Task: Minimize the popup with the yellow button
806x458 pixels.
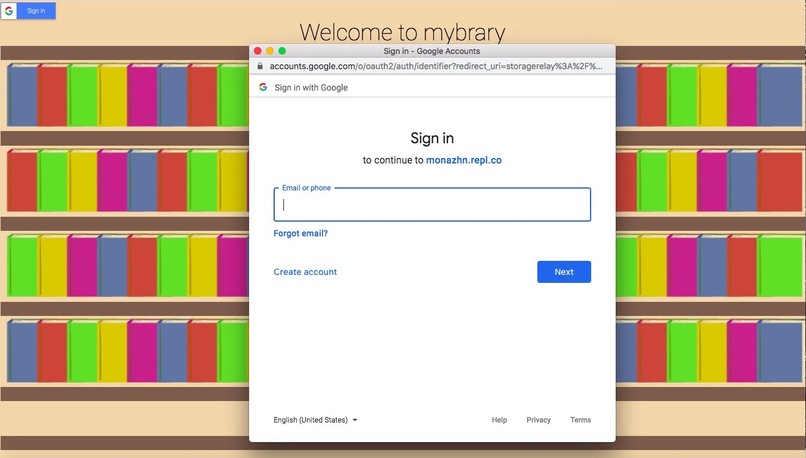Action: coord(270,51)
